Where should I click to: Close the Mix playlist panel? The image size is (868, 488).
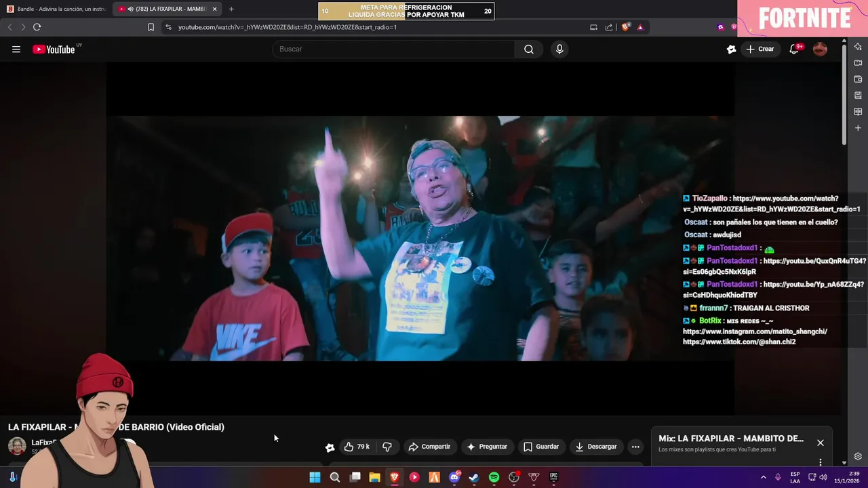(821, 443)
